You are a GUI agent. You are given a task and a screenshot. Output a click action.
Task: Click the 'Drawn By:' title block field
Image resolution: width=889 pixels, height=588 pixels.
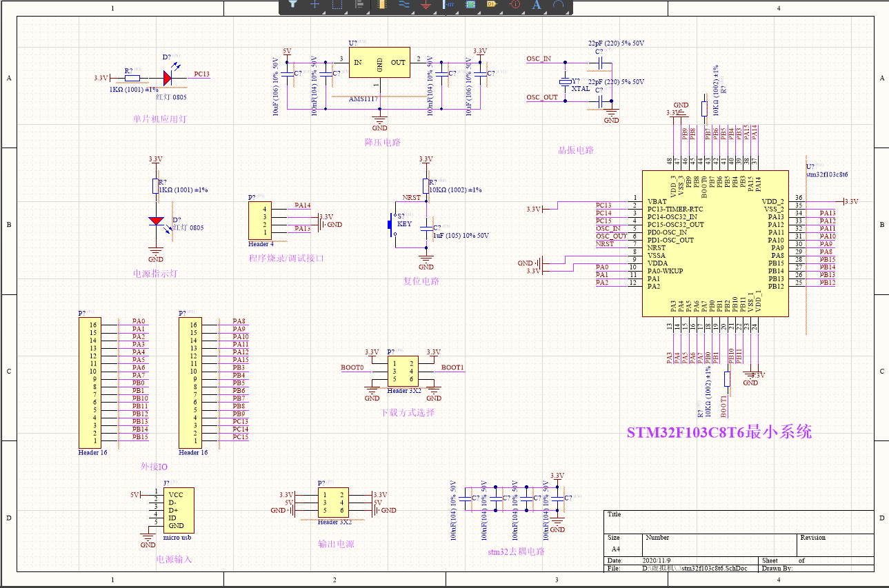777,568
